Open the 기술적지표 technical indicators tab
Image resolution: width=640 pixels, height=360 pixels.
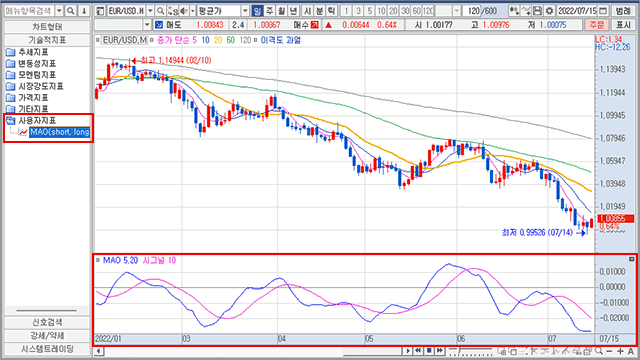pos(47,40)
